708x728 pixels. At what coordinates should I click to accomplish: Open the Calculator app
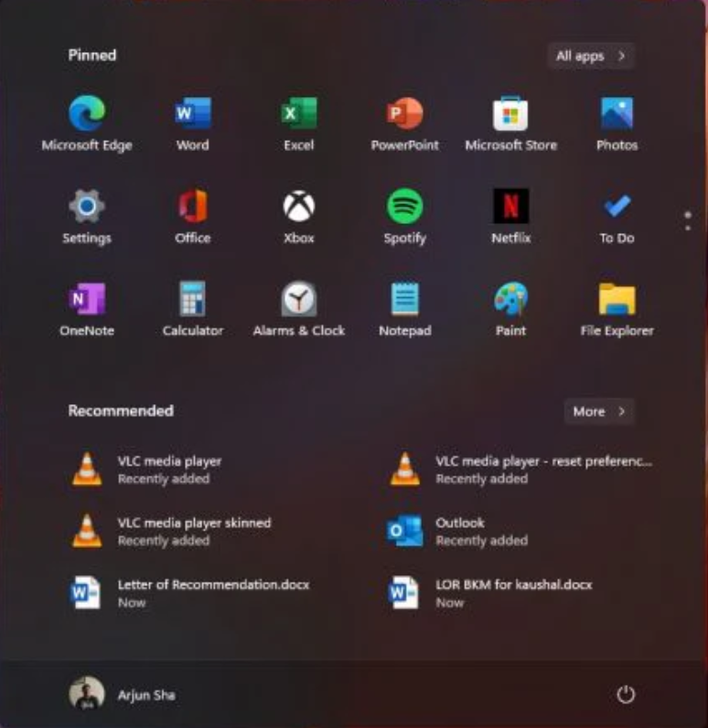(193, 309)
